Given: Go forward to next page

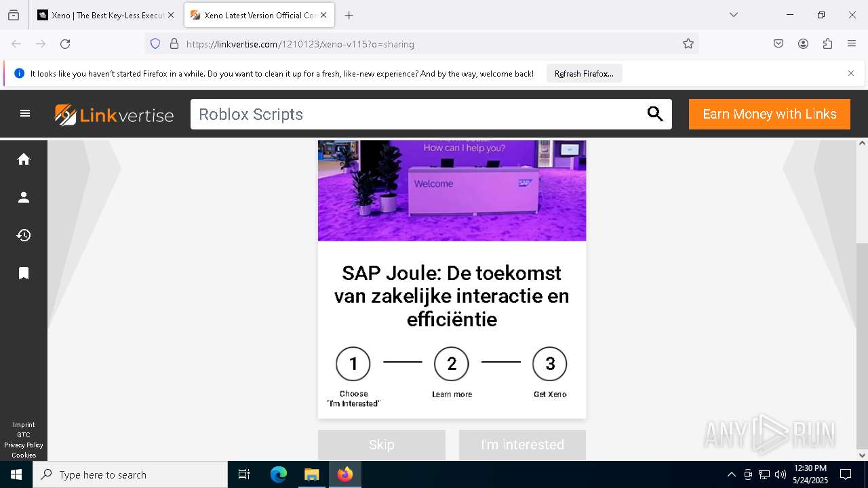Looking at the screenshot, I should 41,44.
